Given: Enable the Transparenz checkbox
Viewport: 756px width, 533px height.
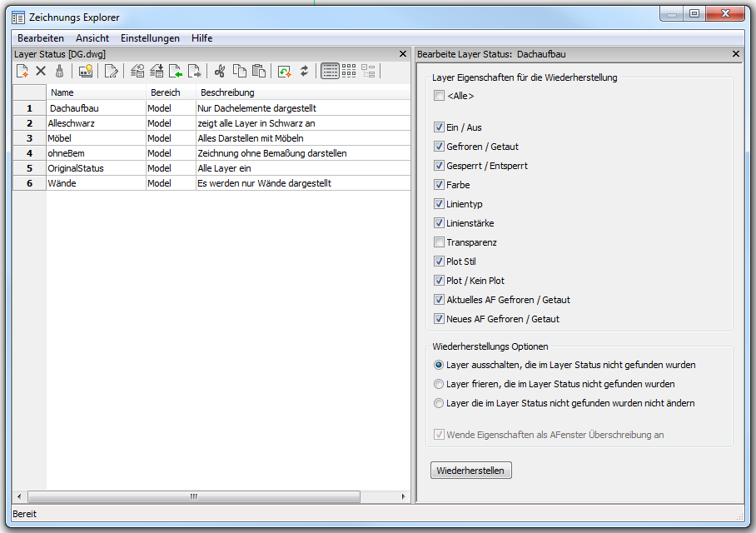Looking at the screenshot, I should point(439,242).
